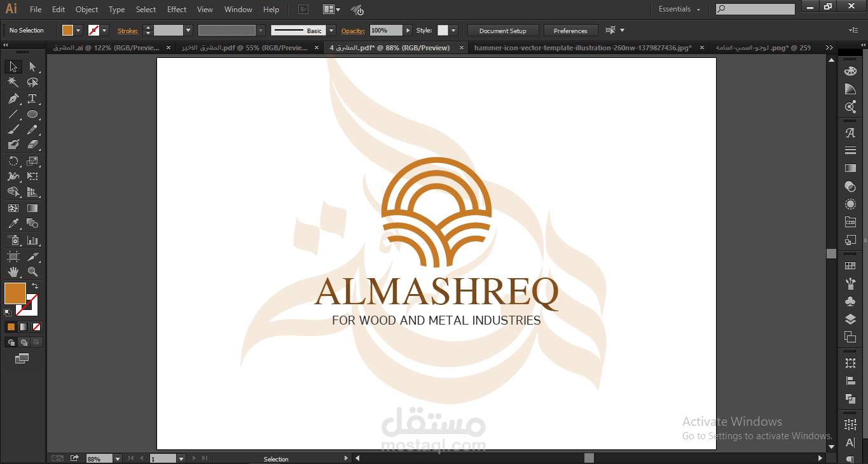Enable Draw Normal mode
868x464 pixels.
11,342
